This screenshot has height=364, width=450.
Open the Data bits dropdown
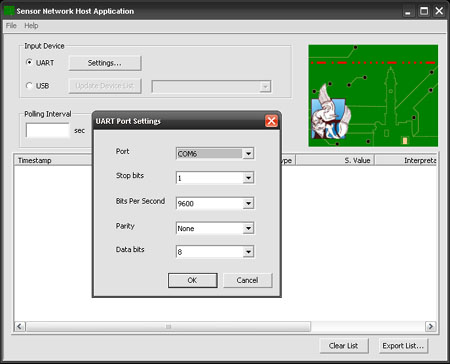(x=248, y=252)
